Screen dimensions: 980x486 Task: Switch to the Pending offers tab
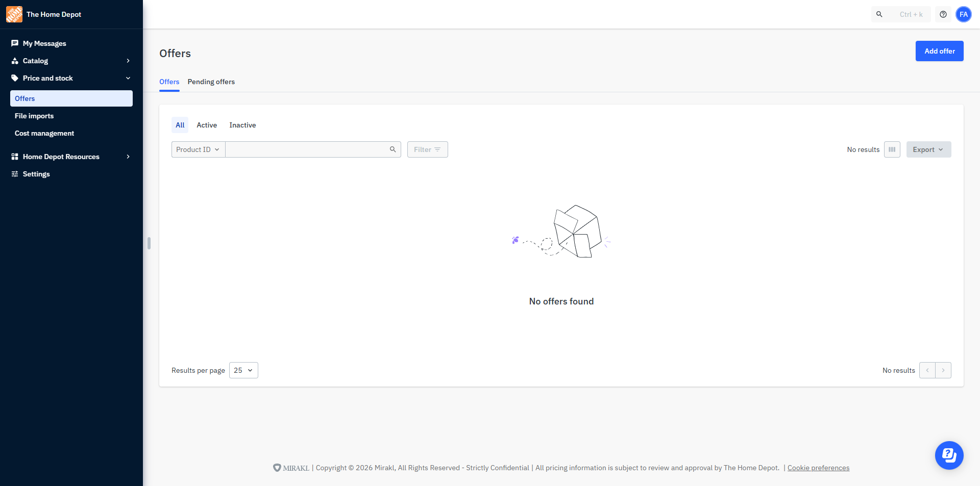pyautogui.click(x=211, y=82)
